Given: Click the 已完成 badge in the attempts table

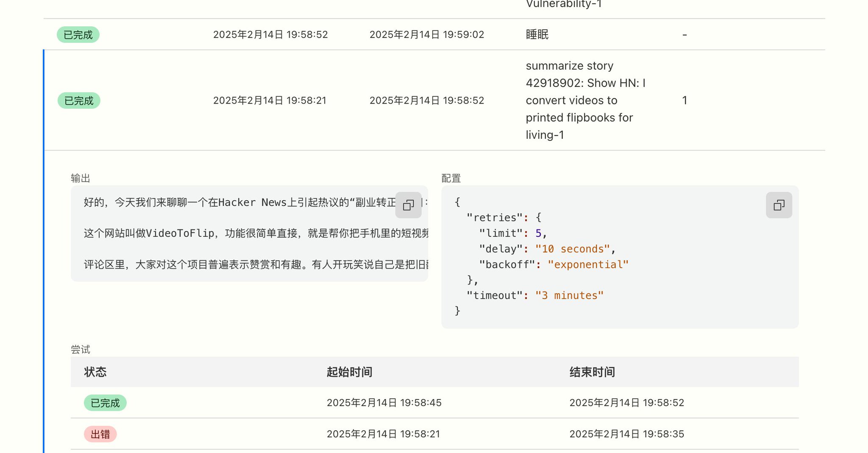Looking at the screenshot, I should coord(105,403).
